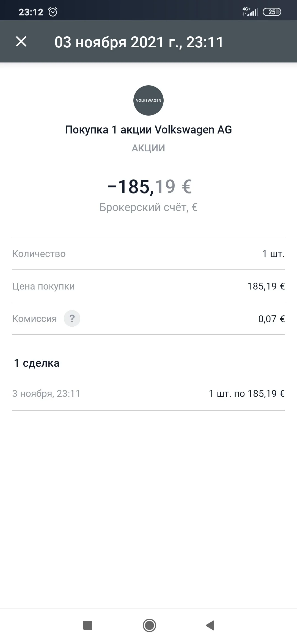Open the Volkswagen AG purchase title

148,130
